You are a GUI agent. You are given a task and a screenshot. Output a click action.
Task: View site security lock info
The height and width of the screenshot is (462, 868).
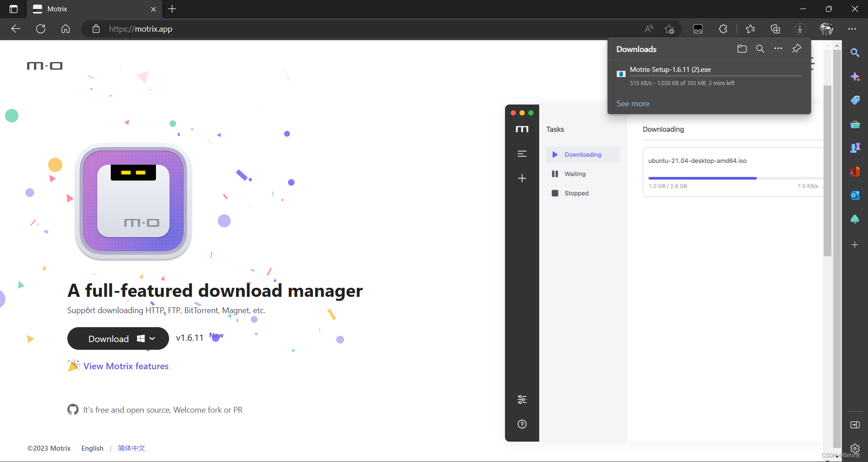96,29
